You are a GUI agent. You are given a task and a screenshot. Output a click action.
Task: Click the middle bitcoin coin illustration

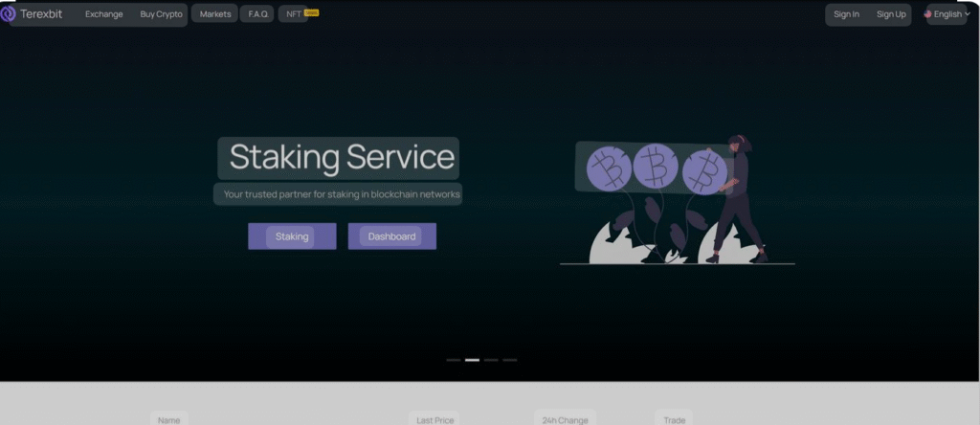[656, 168]
